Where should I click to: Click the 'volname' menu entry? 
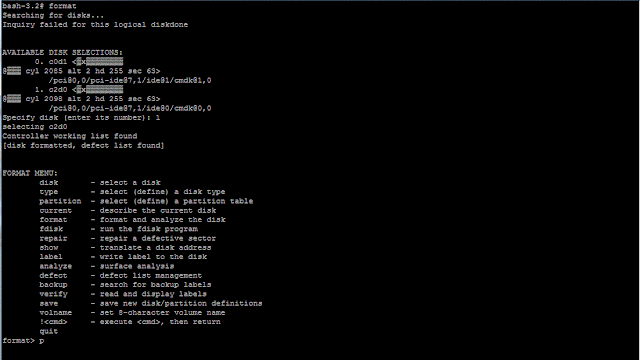click(56, 313)
